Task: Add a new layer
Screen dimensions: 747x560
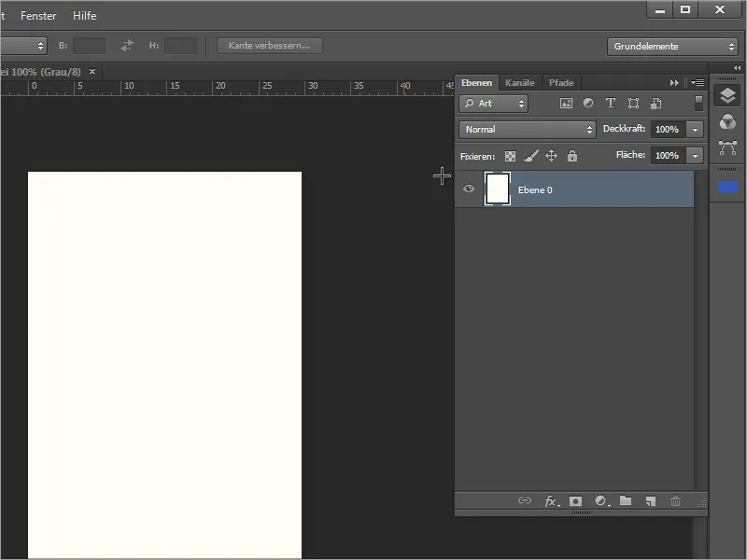Action: tap(650, 501)
